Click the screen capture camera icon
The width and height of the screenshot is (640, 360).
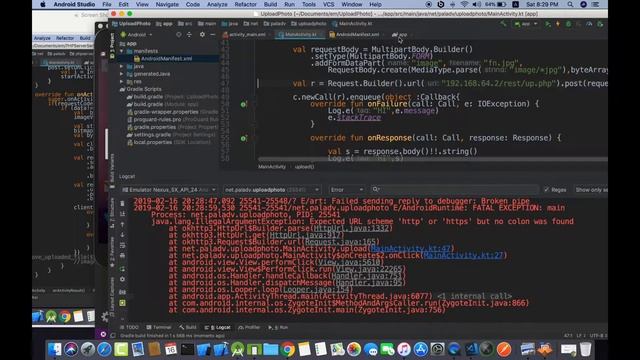[x=122, y=292]
